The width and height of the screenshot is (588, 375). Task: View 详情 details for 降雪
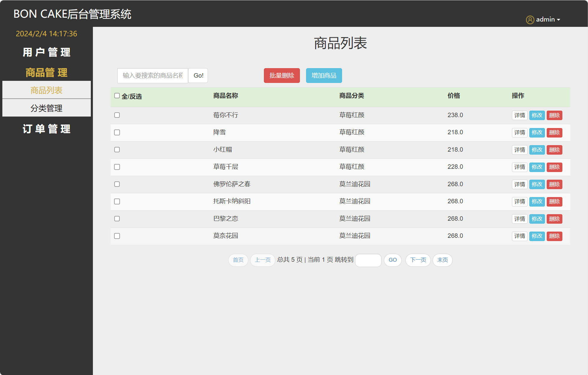(x=519, y=132)
